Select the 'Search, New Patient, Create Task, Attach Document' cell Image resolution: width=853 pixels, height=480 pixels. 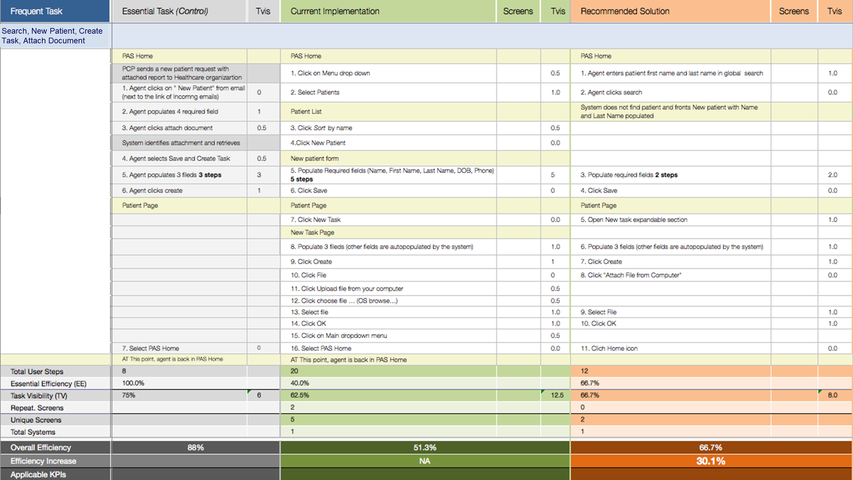coord(55,36)
